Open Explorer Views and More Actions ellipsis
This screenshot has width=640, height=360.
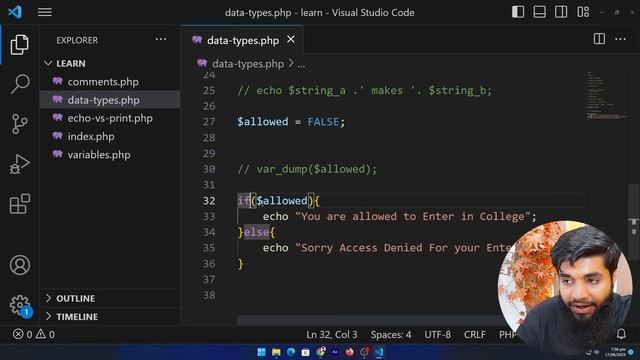(x=161, y=39)
